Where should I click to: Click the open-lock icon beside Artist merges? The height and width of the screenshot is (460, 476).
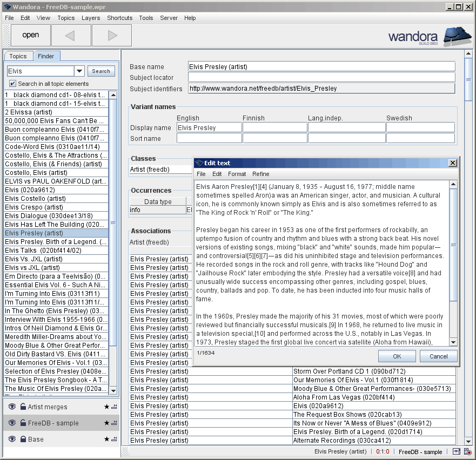(x=23, y=406)
